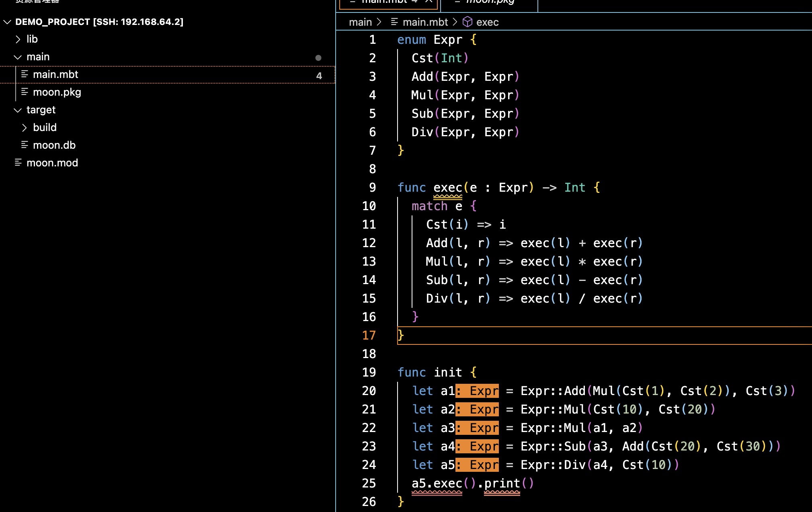Collapse the target folder chevron
Image resolution: width=812 pixels, height=512 pixels.
(17, 110)
